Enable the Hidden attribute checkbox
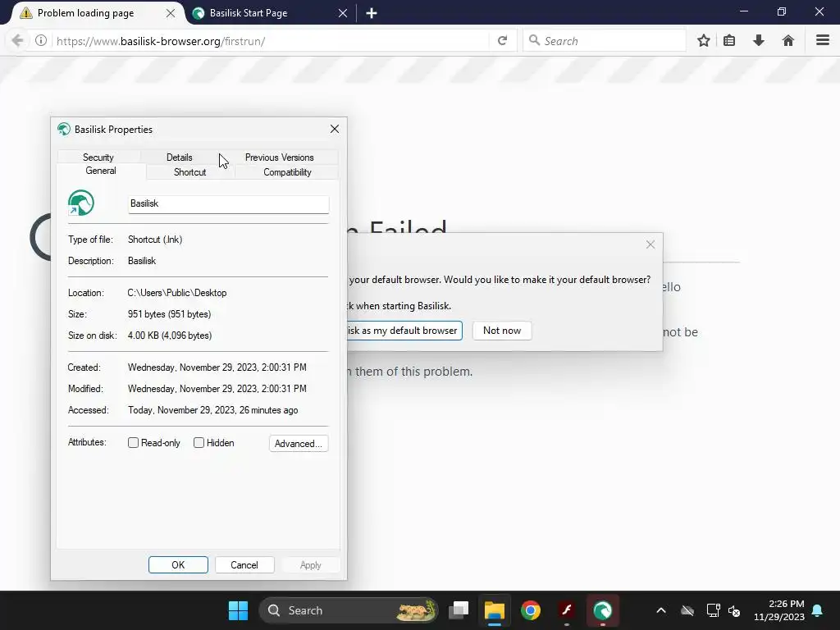Viewport: 840px width, 630px height. (199, 442)
